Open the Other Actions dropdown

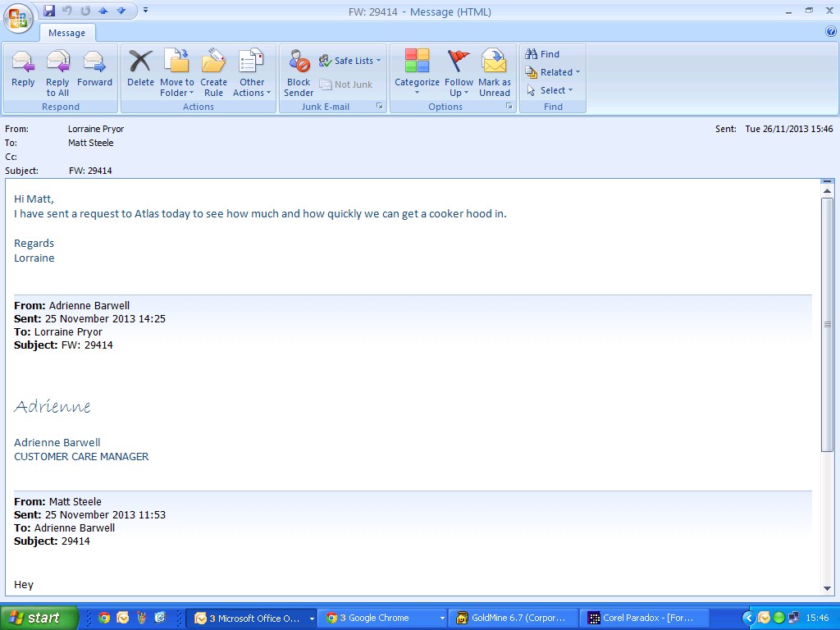(252, 73)
